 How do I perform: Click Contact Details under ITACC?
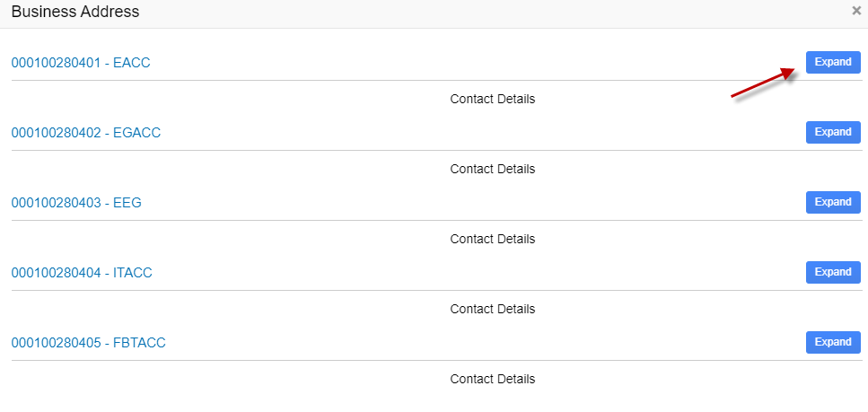(x=492, y=309)
